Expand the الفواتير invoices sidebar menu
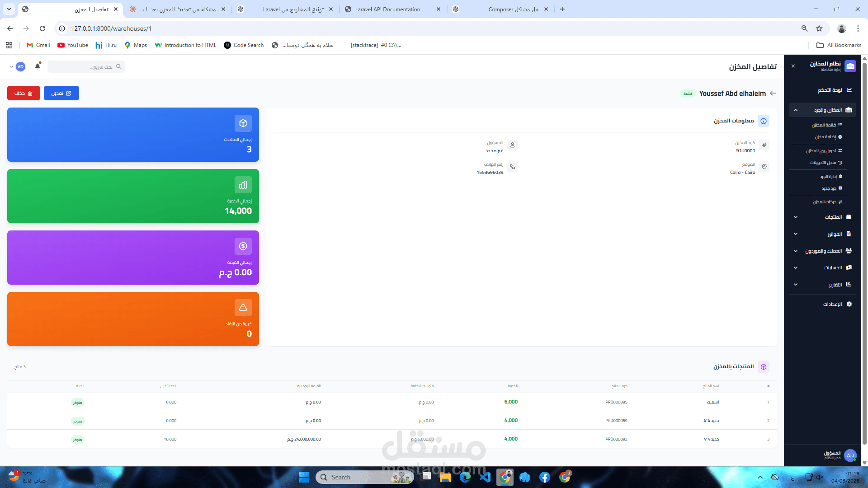The width and height of the screenshot is (868, 488). pyautogui.click(x=823, y=234)
